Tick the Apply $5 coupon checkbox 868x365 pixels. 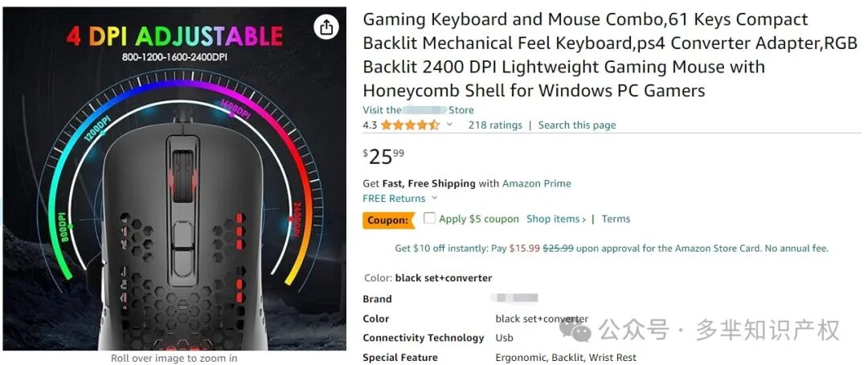(429, 218)
